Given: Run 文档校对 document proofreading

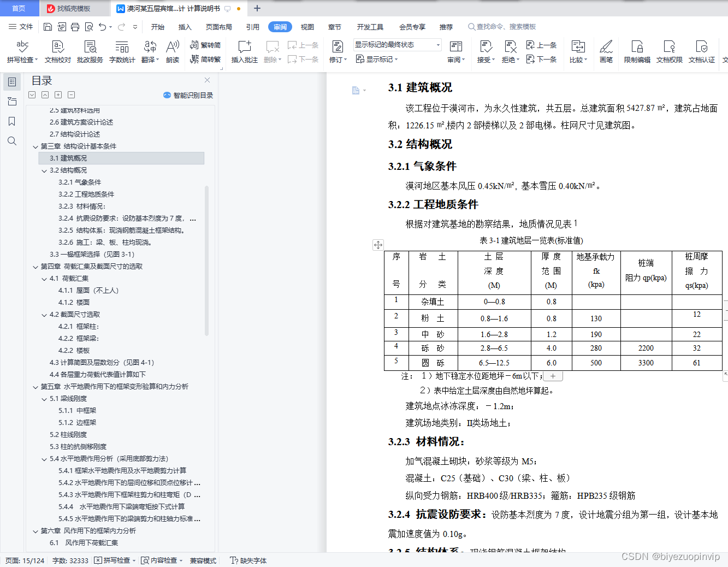Looking at the screenshot, I should tap(58, 52).
